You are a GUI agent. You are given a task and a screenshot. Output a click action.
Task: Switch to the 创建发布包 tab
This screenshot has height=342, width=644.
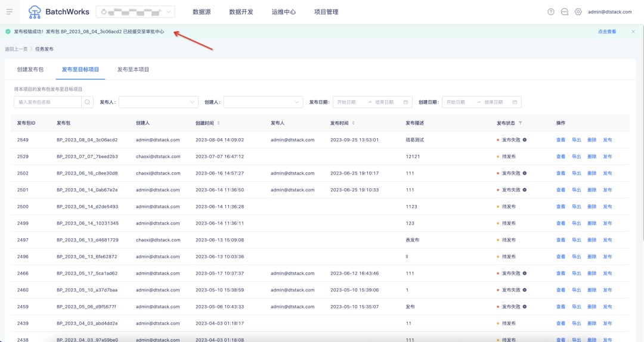(30, 70)
